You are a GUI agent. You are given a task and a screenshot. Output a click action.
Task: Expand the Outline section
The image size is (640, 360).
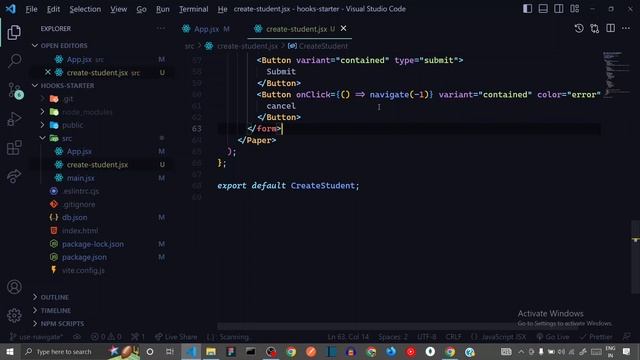tap(54, 297)
